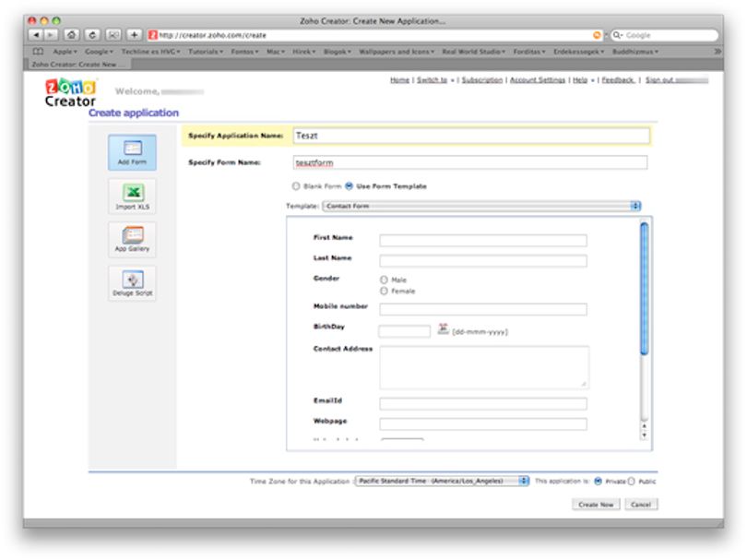
Task: Select the Blank Form radio button
Action: [x=296, y=185]
